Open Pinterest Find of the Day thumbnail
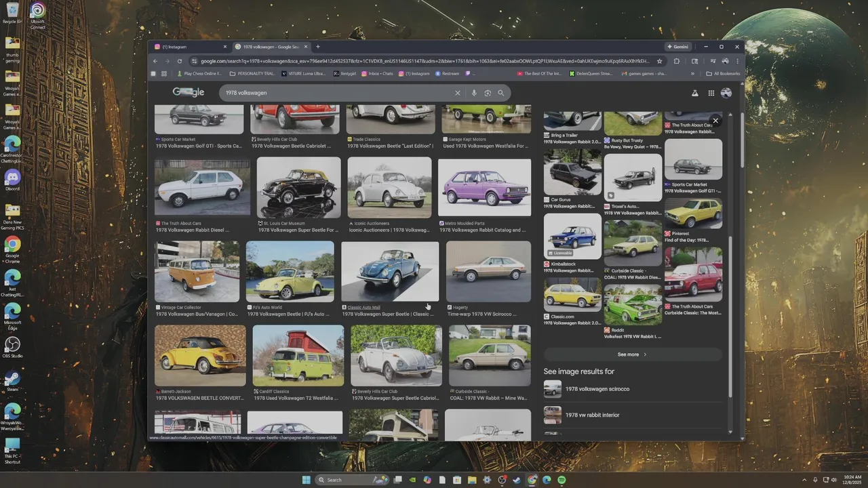The image size is (868, 488). tap(693, 212)
